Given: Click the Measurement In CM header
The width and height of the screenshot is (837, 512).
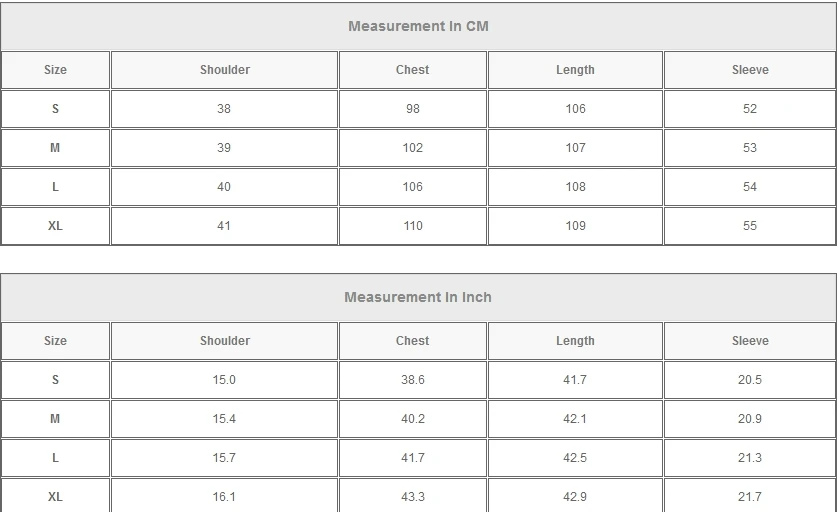Looking at the screenshot, I should point(418,26).
